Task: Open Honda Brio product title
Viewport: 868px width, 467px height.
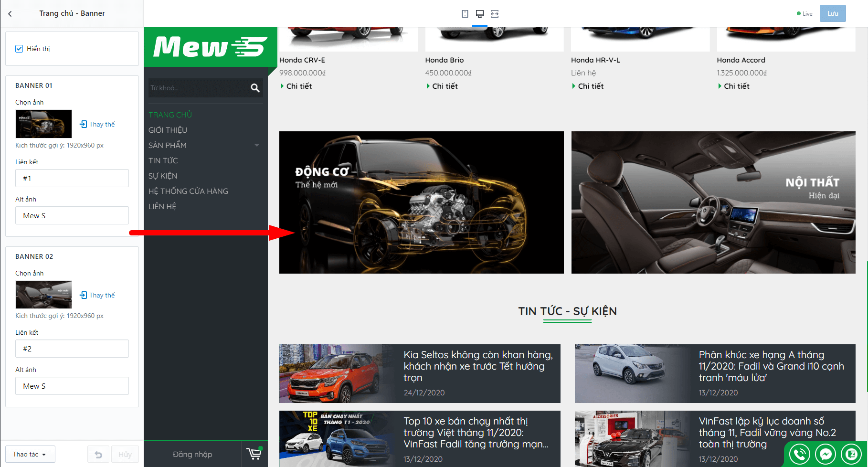Action: pyautogui.click(x=445, y=60)
